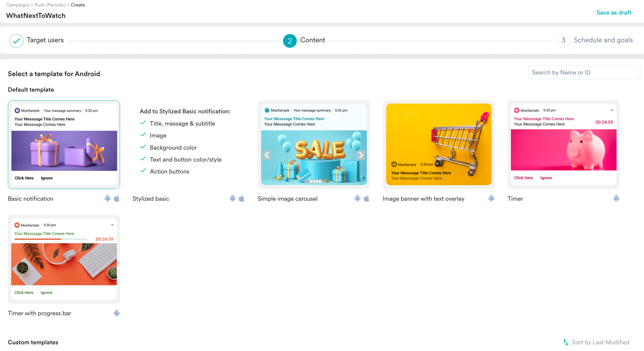This screenshot has width=644, height=351.
Task: Click 'Image banner with text overlay' name
Action: coord(423,199)
